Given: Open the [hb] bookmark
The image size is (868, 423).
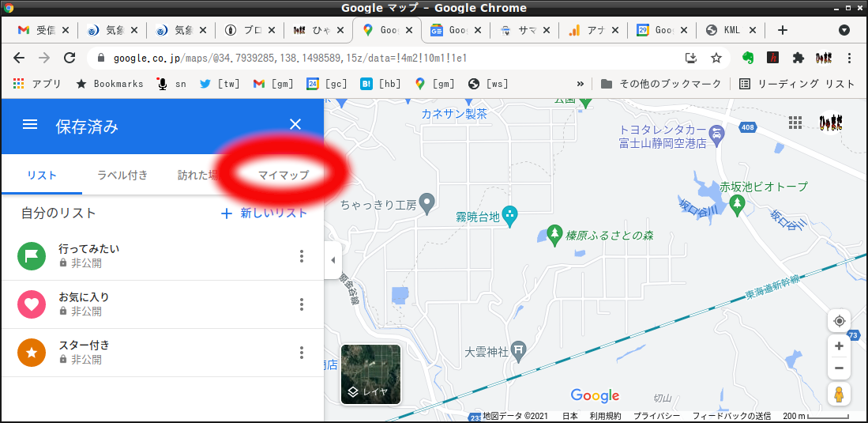Looking at the screenshot, I should (x=381, y=84).
